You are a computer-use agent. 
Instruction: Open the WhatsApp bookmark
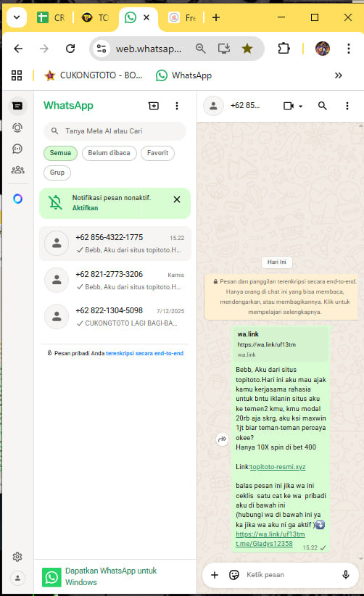(x=183, y=75)
